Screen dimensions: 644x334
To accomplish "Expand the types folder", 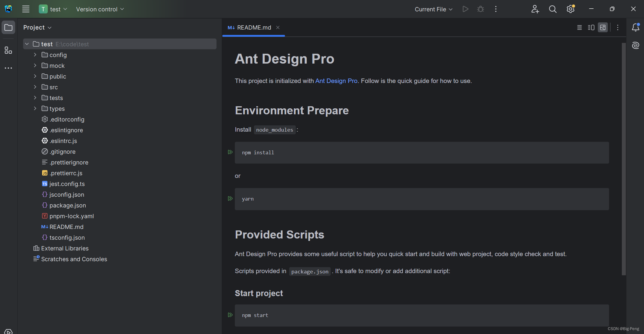I will pos(35,109).
